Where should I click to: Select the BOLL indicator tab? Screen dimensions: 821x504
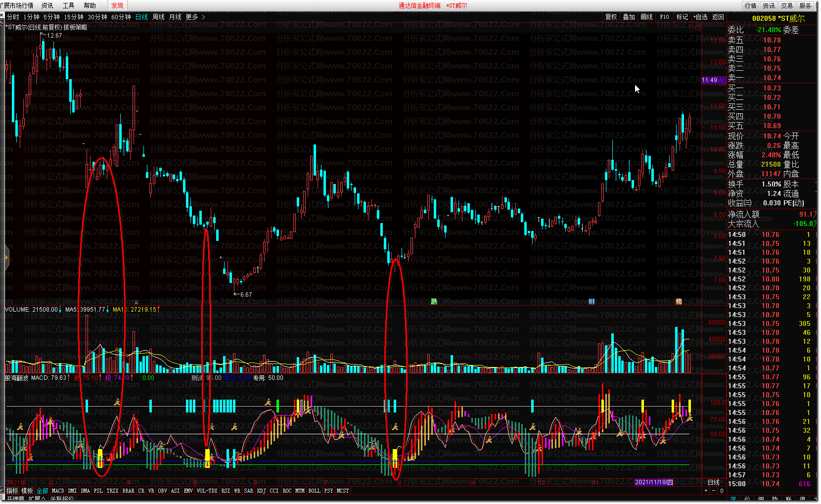pos(315,491)
